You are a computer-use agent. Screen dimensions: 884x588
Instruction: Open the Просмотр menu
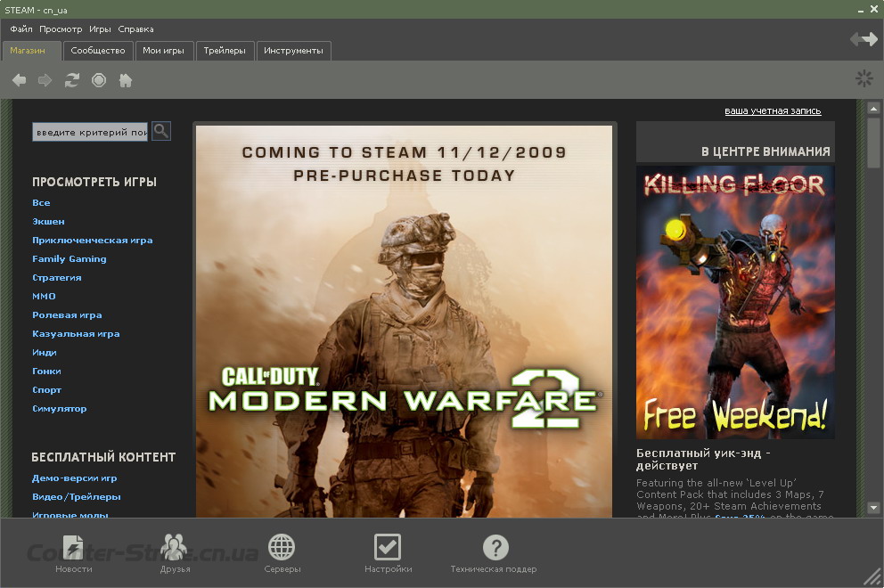point(61,29)
